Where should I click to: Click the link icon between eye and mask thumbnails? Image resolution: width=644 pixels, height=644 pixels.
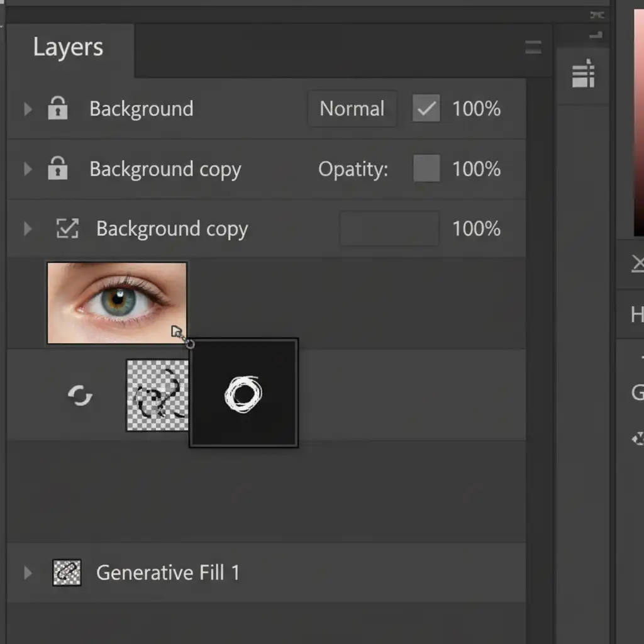click(179, 335)
